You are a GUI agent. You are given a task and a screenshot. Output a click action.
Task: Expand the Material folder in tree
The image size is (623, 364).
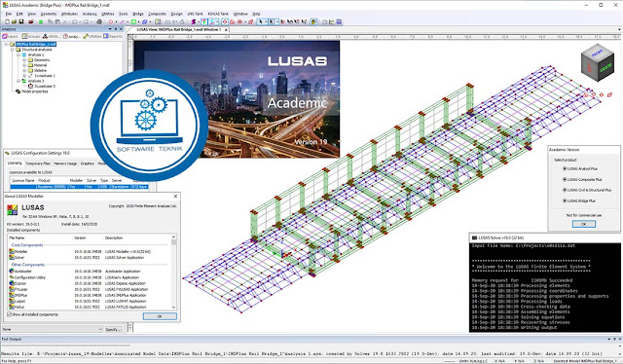pos(24,65)
